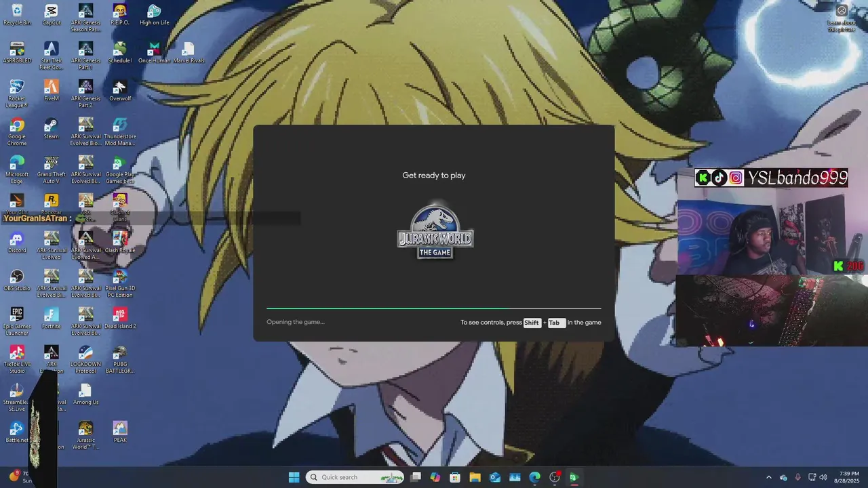Open TikTok LIVE Studio shortcut
The image size is (868, 488).
[17, 359]
